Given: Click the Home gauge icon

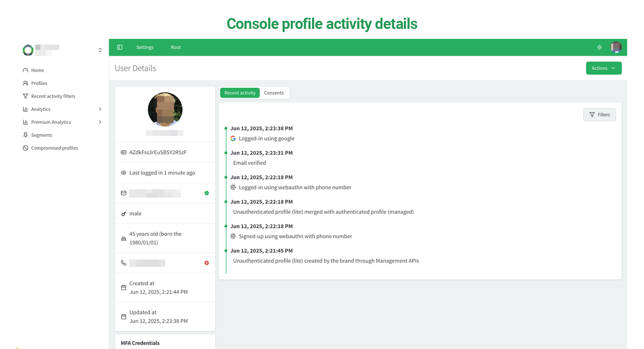Looking at the screenshot, I should 25,71.
